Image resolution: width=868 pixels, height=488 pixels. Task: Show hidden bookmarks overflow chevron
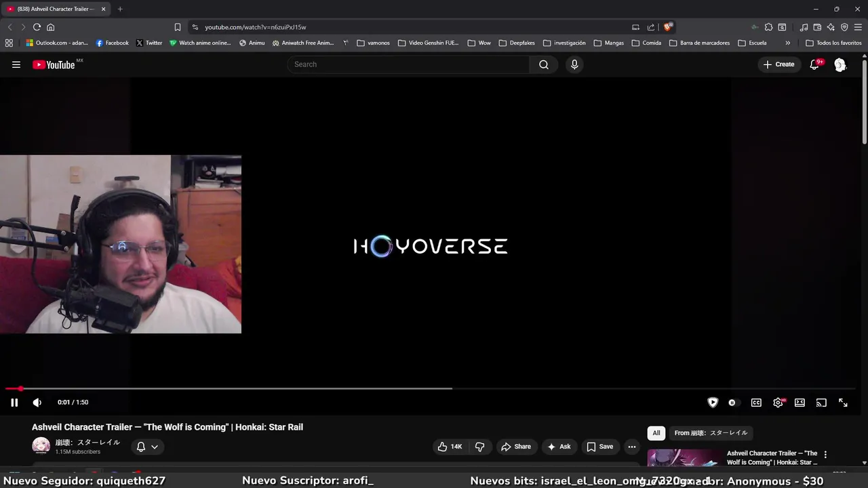(x=787, y=43)
